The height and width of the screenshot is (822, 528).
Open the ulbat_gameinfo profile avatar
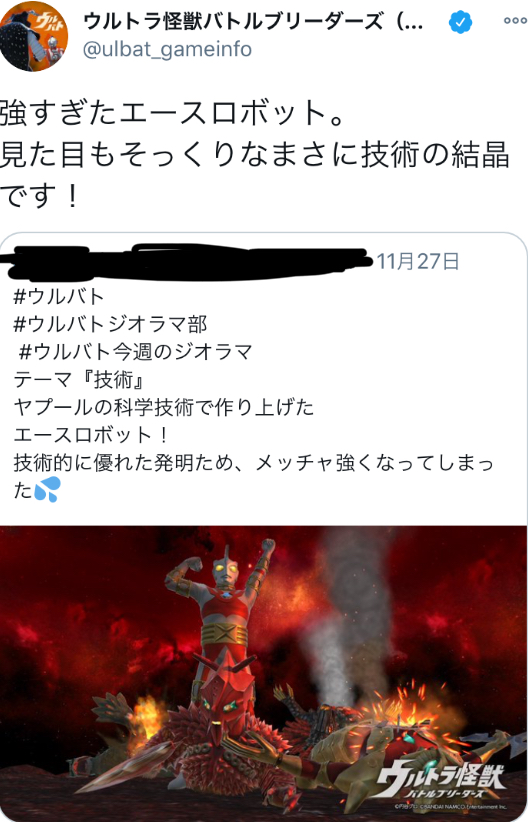point(34,37)
